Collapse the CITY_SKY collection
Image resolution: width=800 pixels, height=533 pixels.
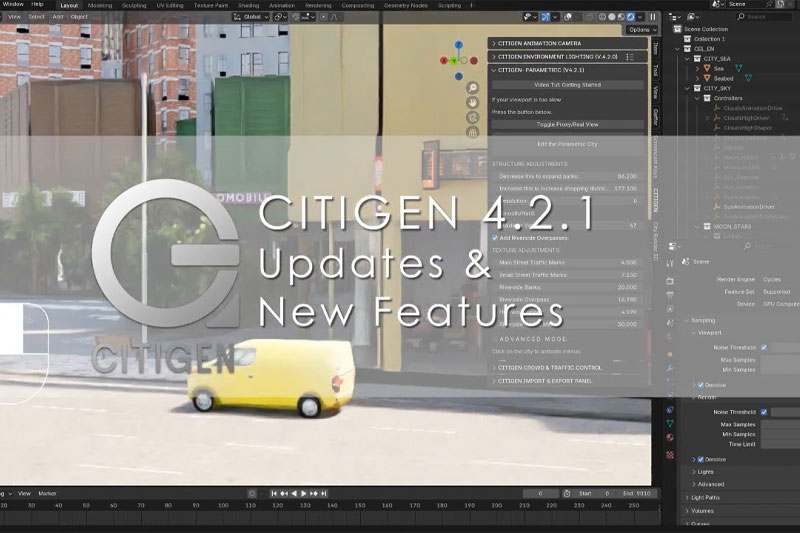[x=687, y=88]
